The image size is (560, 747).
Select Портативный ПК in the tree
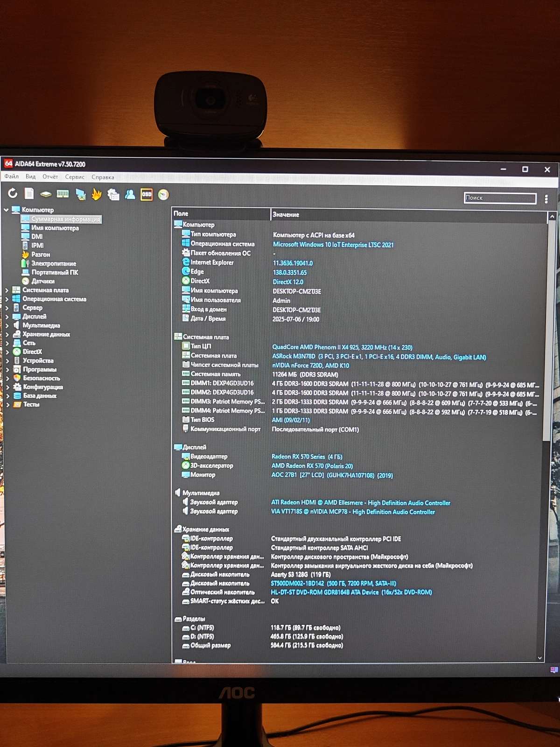[55, 272]
